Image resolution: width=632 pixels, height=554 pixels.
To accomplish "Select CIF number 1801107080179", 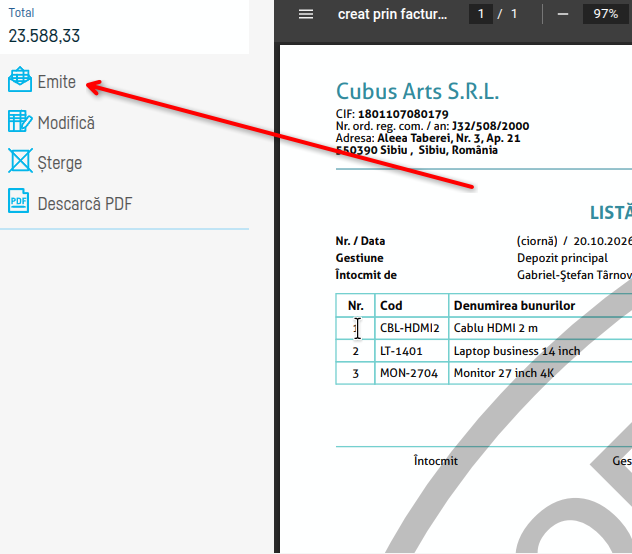I will click(403, 114).
